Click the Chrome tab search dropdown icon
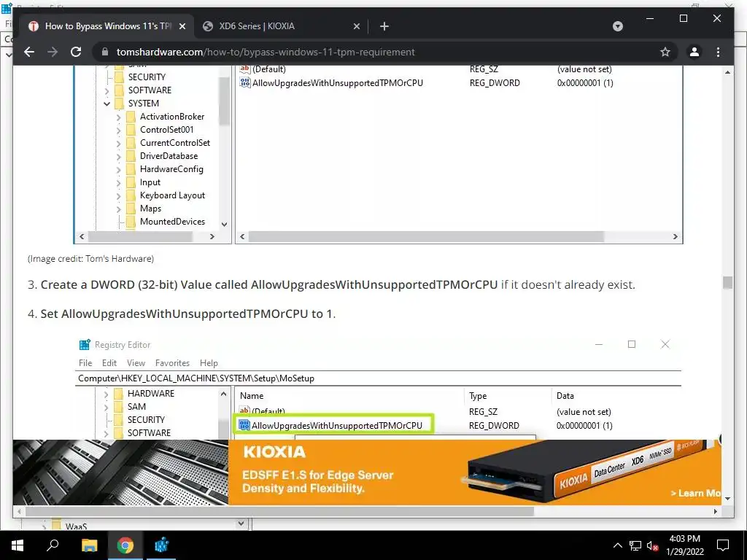Screen dimensions: 747x560 pos(617,26)
